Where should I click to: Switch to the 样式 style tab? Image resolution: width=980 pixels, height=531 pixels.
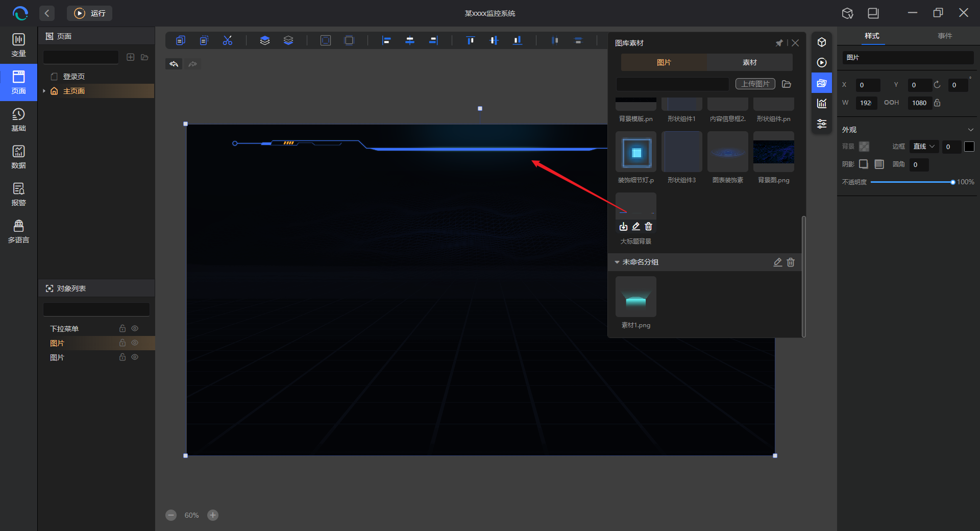tap(872, 36)
